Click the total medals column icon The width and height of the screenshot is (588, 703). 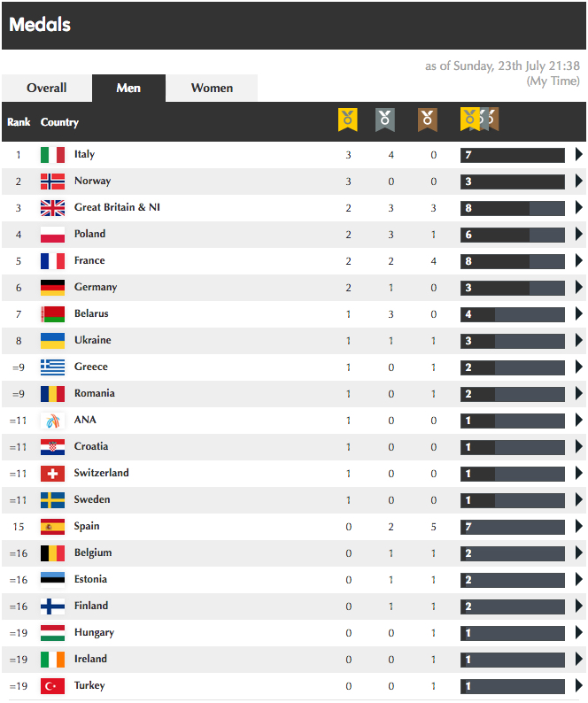[x=479, y=120]
